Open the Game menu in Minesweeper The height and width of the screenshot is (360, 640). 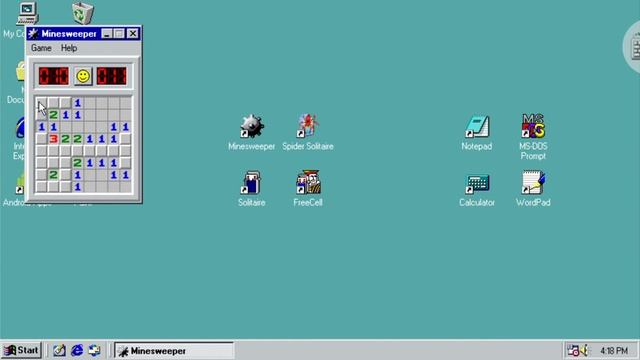click(x=41, y=48)
